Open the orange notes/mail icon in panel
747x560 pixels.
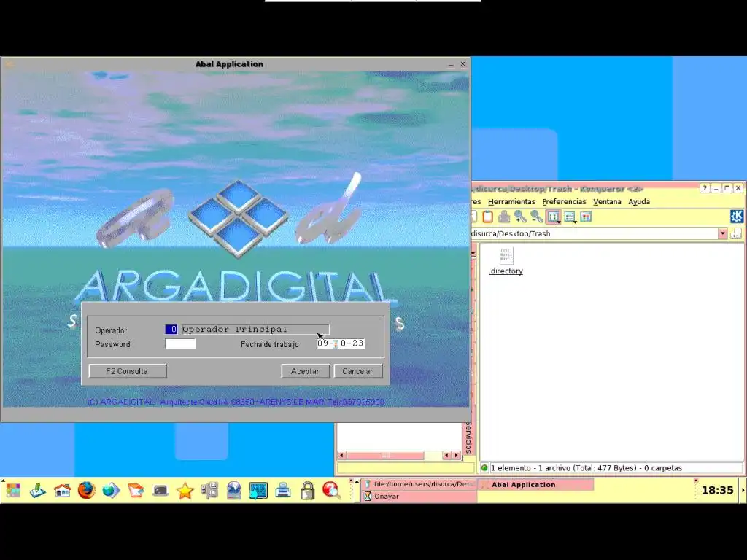click(x=136, y=491)
